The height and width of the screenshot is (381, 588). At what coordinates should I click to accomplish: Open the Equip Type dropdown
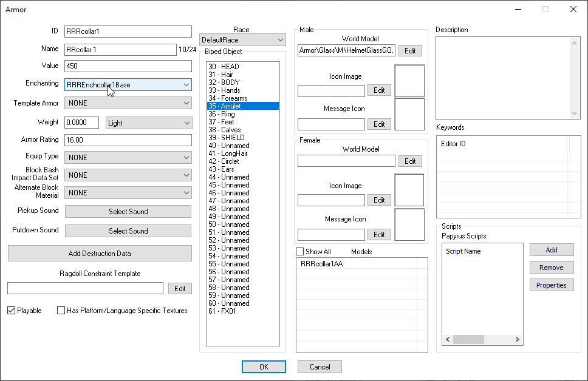click(x=128, y=157)
